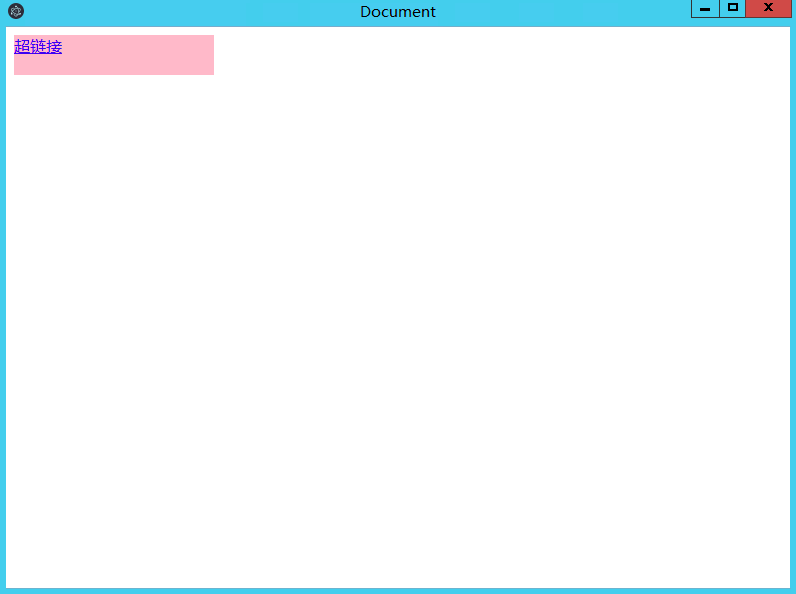Screen dimensions: 796x594
Task: Minimize the Document window
Action: (705, 9)
